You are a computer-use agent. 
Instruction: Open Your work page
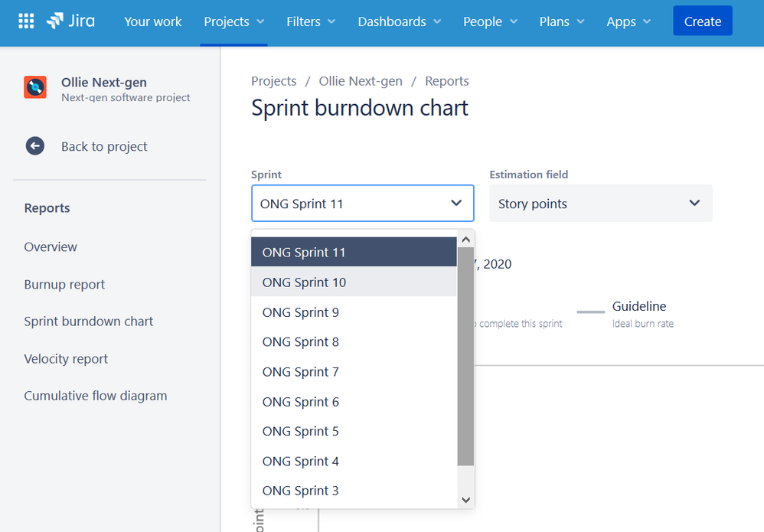(152, 21)
